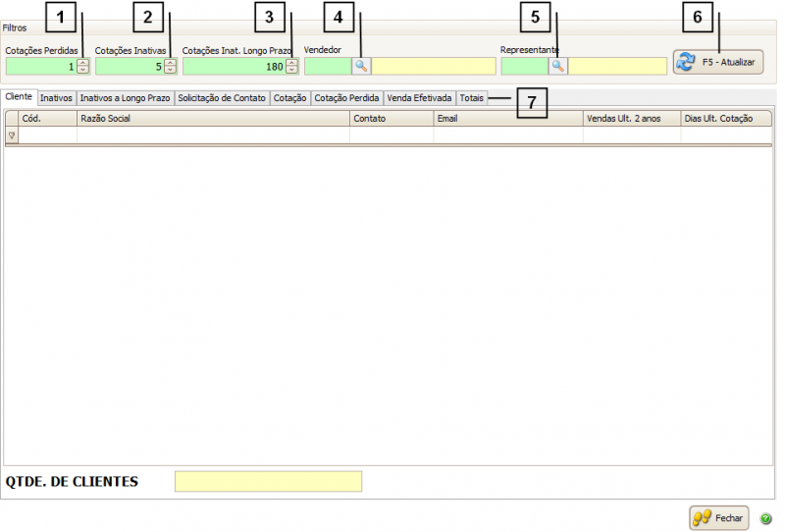Increase the Cotações Perdidas value with up arrow

(x=82, y=63)
